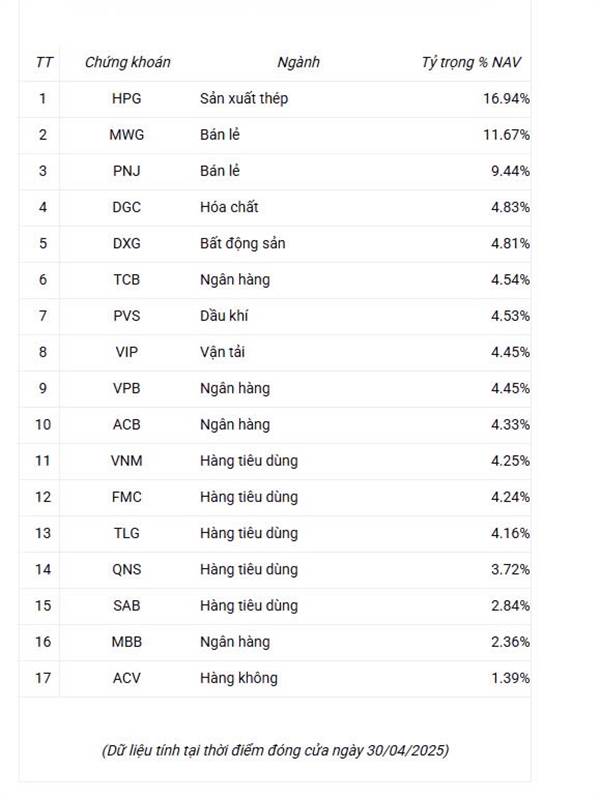Select the HPG stock ticker
Viewport: 600px width, 800px height.
pos(127,98)
